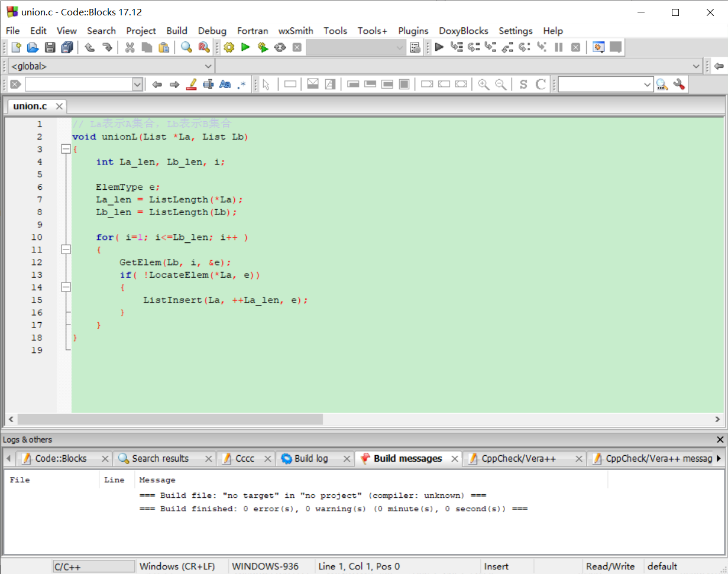
Task: Save the current file with floppy icon
Action: [50, 47]
